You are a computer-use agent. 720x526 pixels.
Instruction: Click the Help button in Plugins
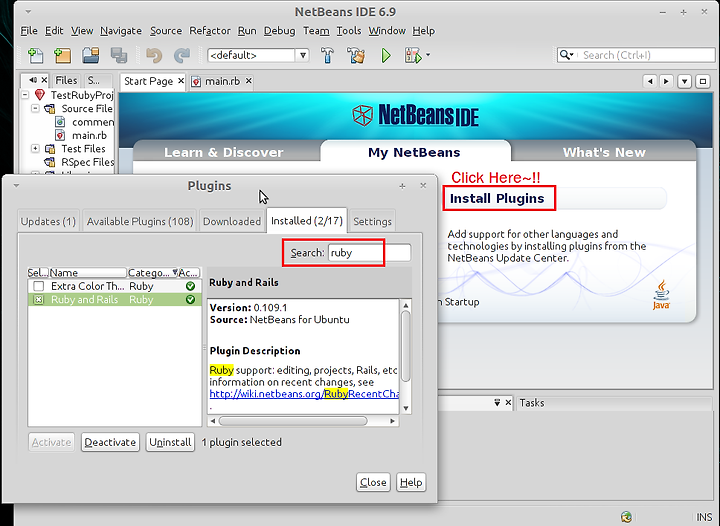click(x=411, y=482)
